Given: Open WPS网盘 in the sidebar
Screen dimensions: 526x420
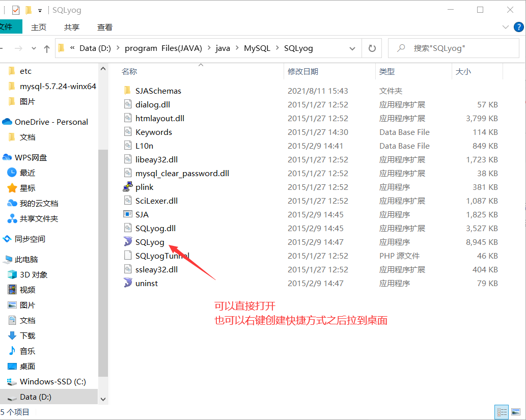Looking at the screenshot, I should pyautogui.click(x=31, y=157).
